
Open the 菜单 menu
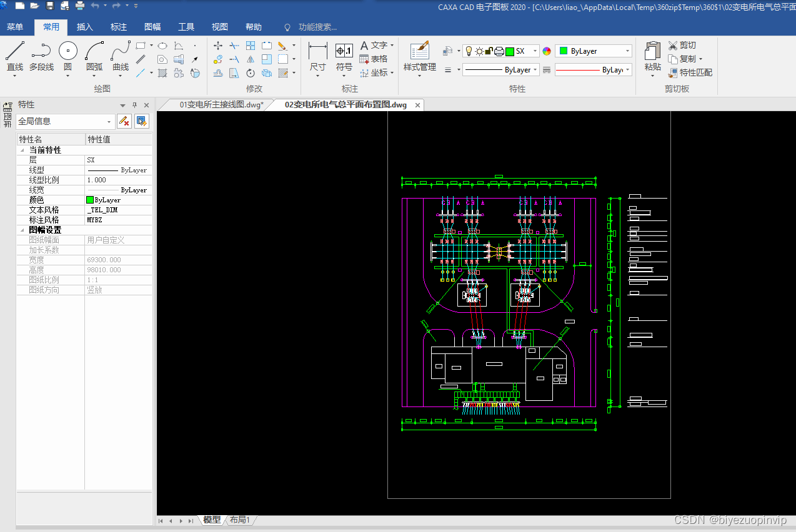click(15, 27)
